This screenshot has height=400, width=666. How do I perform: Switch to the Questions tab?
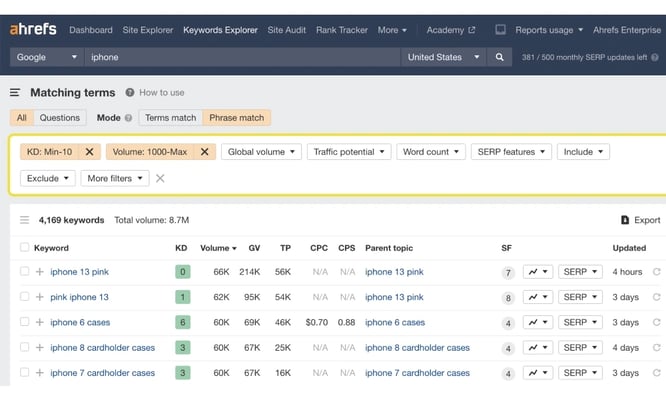[x=60, y=118]
